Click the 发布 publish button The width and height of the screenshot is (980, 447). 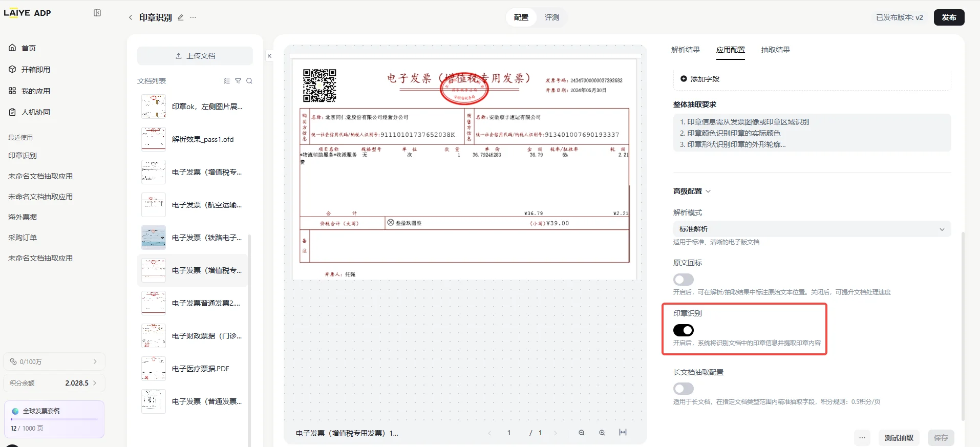click(949, 17)
